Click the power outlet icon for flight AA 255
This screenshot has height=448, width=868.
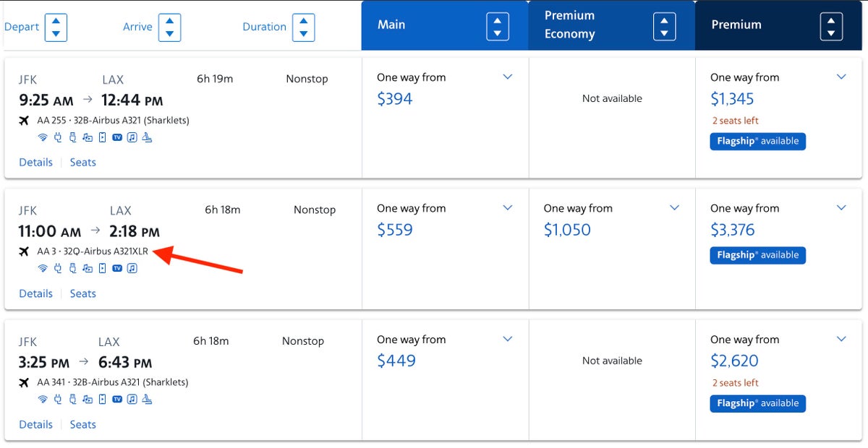click(58, 137)
